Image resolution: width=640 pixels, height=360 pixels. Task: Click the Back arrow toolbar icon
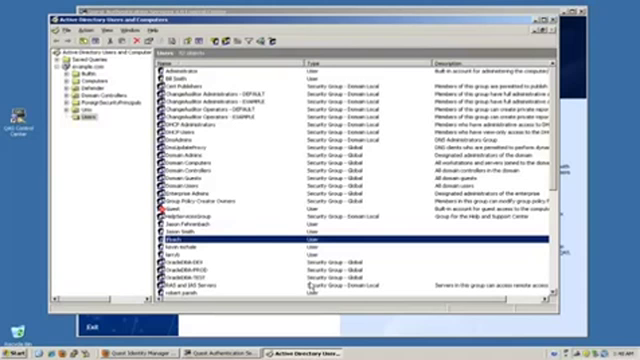click(x=56, y=41)
